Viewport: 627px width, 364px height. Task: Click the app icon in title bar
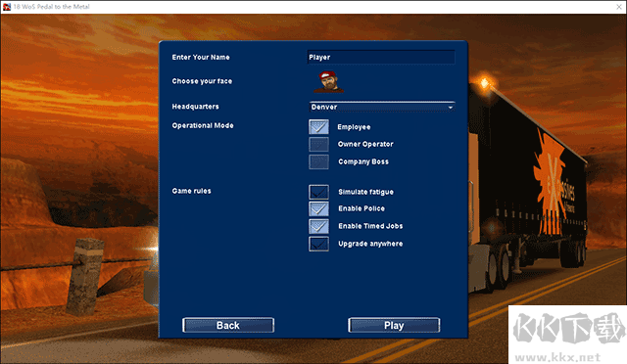[7, 7]
